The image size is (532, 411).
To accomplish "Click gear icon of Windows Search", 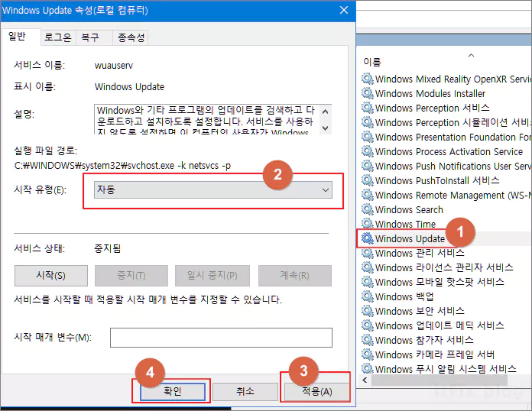I will tap(368, 209).
